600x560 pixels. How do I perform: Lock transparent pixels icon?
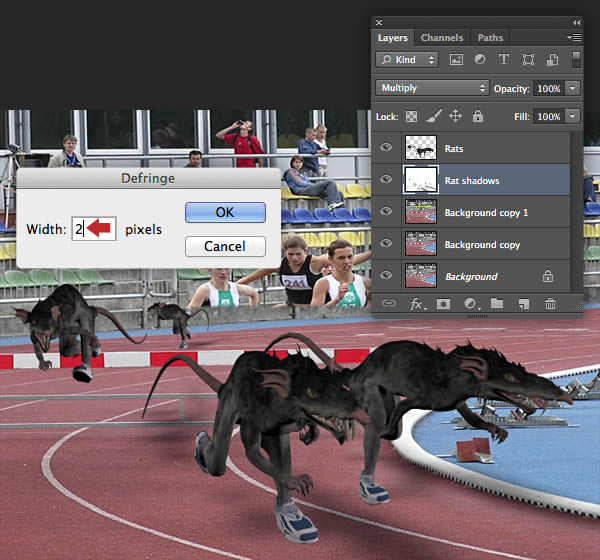[411, 116]
